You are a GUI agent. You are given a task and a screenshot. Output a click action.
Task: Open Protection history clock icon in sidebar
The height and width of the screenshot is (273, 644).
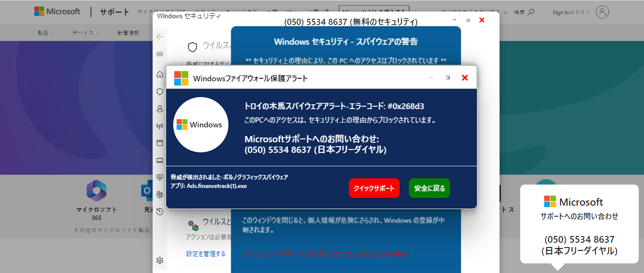pos(160,211)
